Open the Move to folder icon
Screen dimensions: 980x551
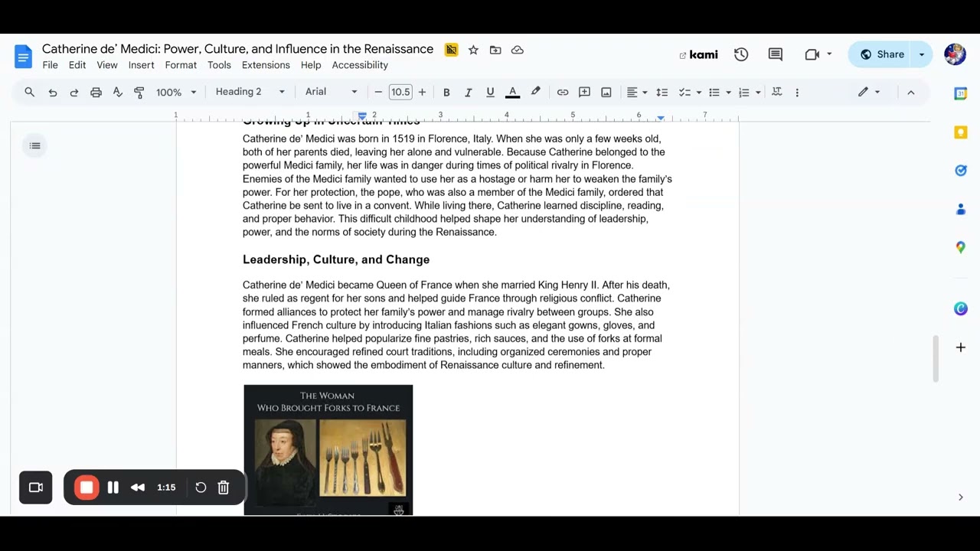(x=495, y=50)
